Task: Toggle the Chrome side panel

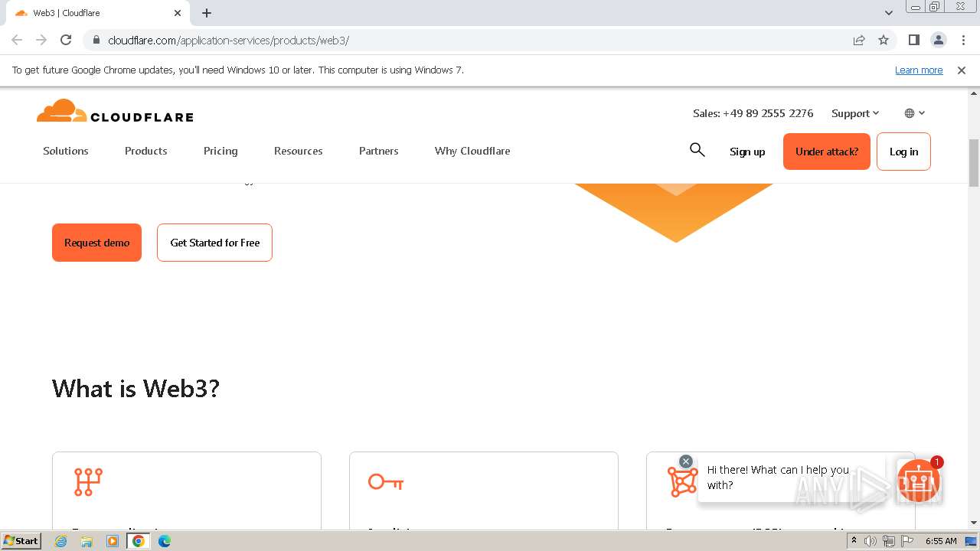Action: click(914, 40)
